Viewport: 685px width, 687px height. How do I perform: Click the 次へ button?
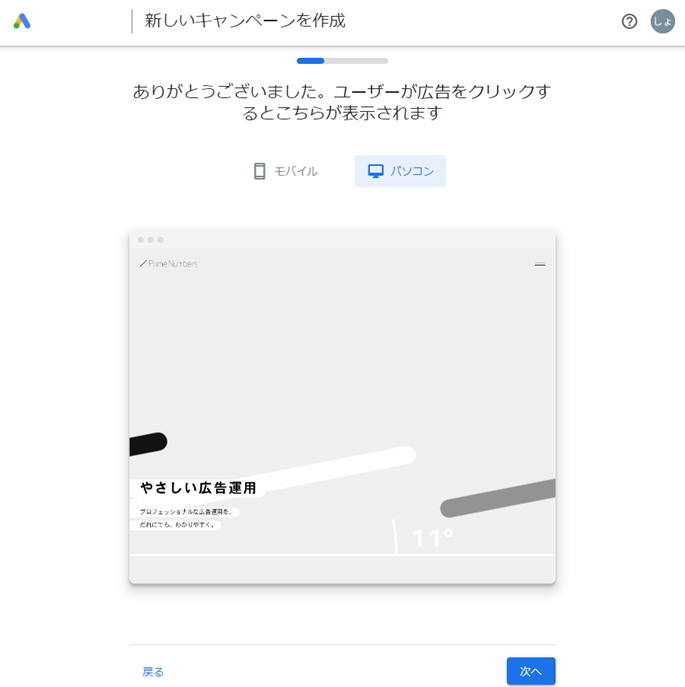pos(531,671)
